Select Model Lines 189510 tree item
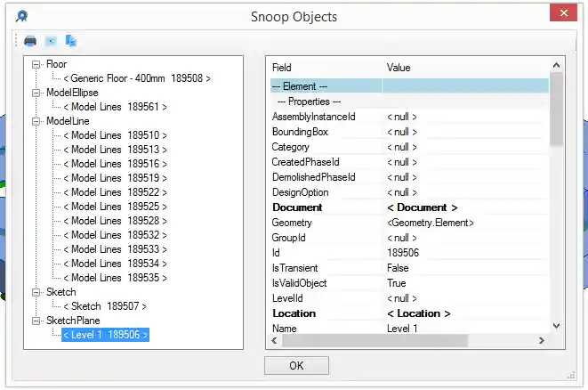Viewport: 588px width, 390px height. tap(115, 135)
